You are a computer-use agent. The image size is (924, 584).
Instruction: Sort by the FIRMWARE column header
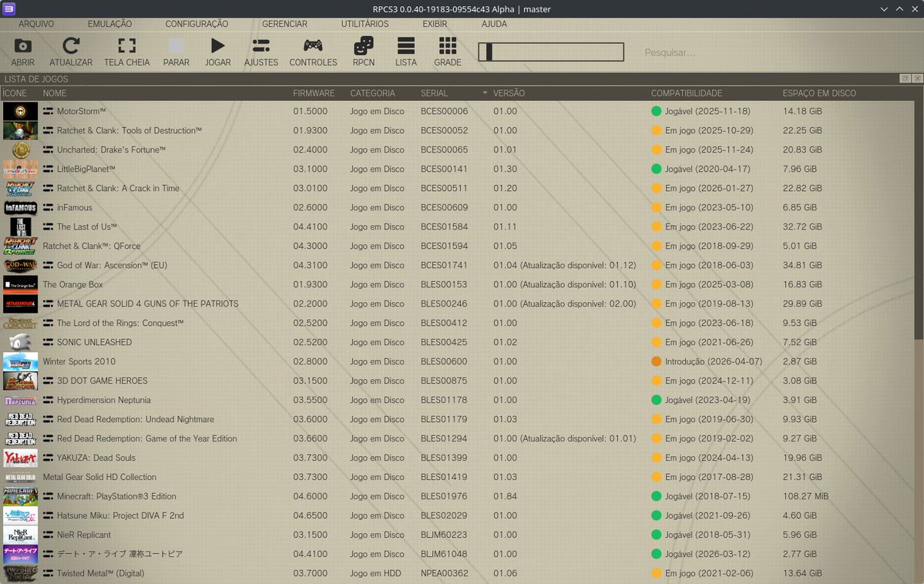click(314, 93)
